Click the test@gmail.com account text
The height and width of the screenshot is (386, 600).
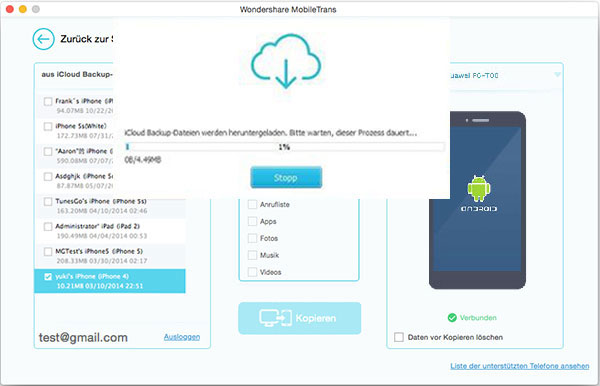pos(83,337)
